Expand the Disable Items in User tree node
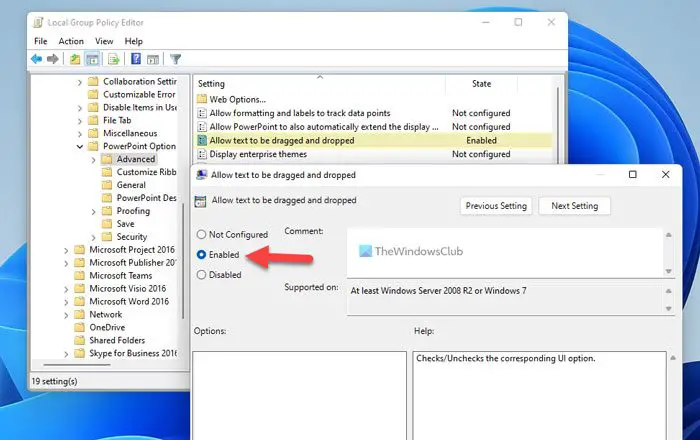Viewport: 700px width, 440px height. pyautogui.click(x=79, y=108)
